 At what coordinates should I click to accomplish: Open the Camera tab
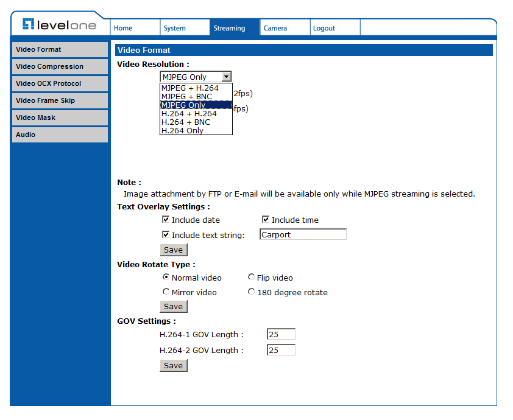point(285,28)
